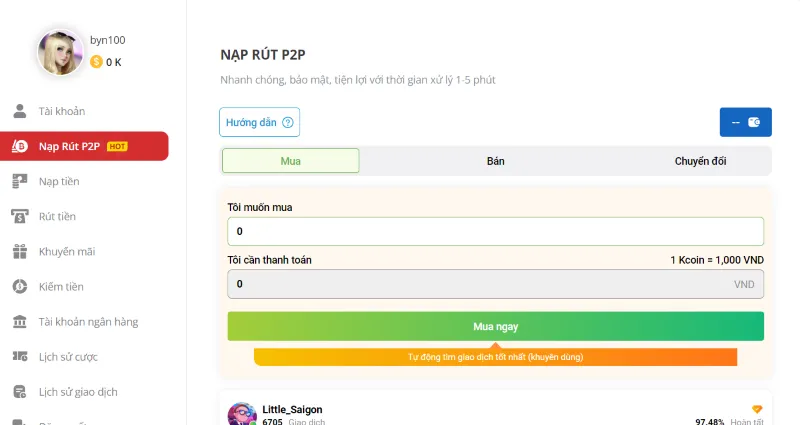Select the Mua tab
Image resolution: width=800 pixels, height=425 pixels.
click(x=291, y=161)
